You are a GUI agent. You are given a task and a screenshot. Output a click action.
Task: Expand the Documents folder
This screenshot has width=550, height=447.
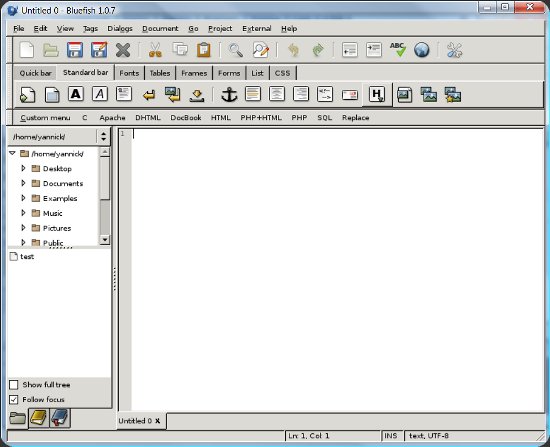click(x=23, y=183)
